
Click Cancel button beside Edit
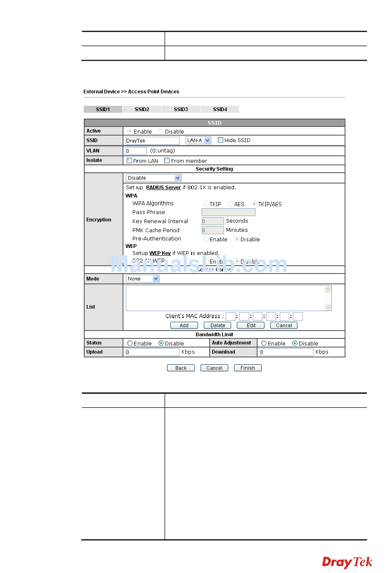[284, 326]
